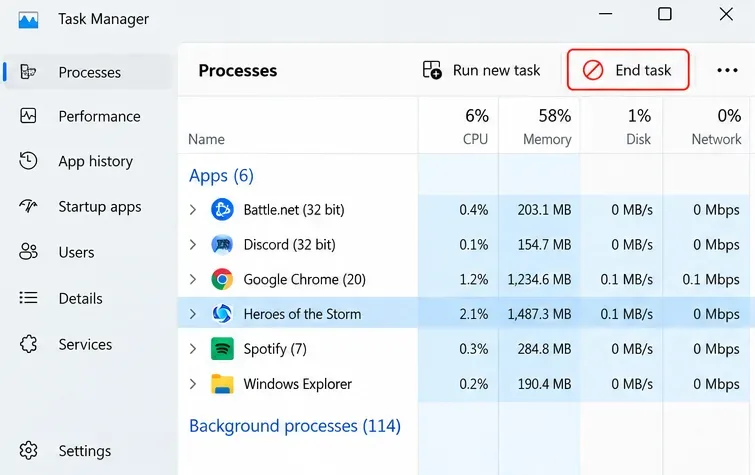Click the Apps (6) group heading
Viewport: 755px width, 475px height.
point(221,175)
